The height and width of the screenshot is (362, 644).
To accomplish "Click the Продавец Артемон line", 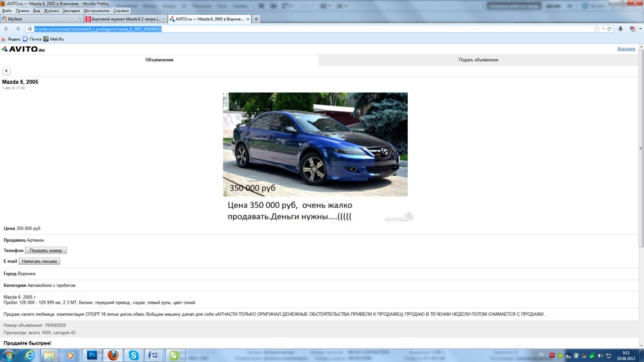I will click(x=24, y=240).
